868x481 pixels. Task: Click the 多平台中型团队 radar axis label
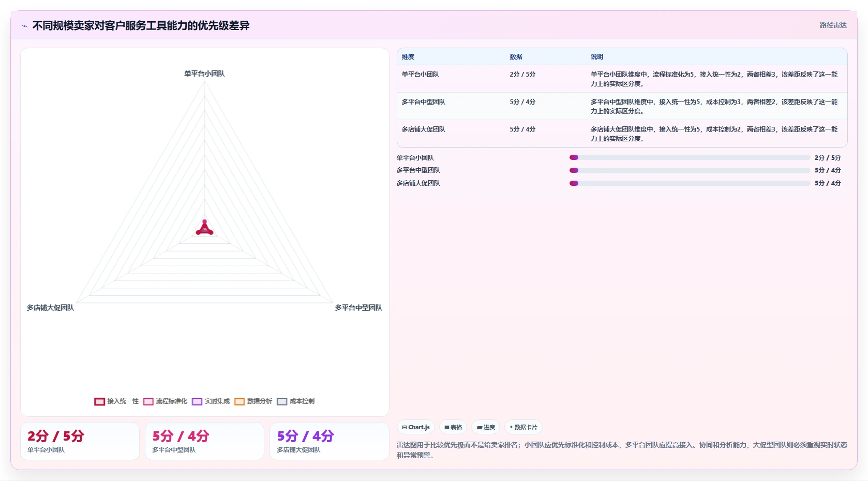pos(358,308)
